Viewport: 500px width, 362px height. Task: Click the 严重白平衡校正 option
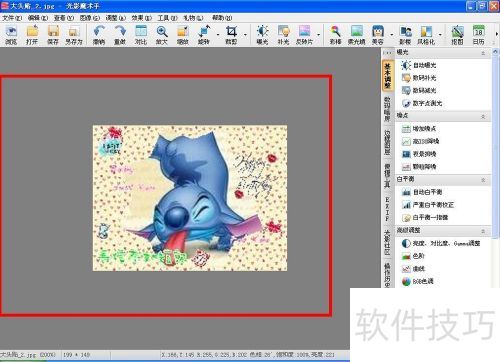pos(428,205)
